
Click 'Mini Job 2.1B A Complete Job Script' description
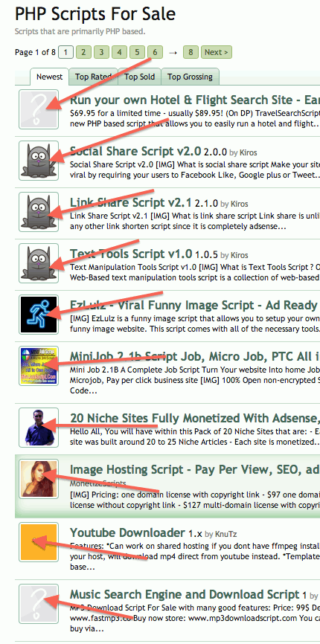[195, 380]
